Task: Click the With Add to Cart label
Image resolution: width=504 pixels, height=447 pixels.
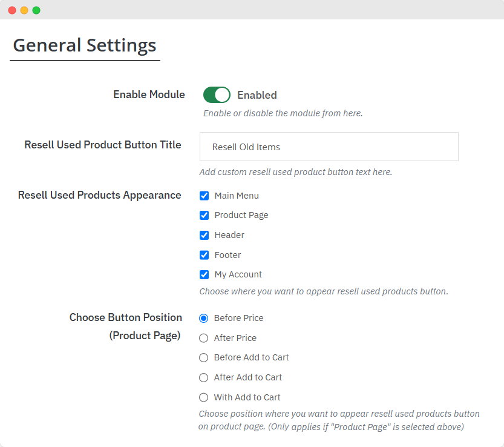Action: [x=247, y=397]
